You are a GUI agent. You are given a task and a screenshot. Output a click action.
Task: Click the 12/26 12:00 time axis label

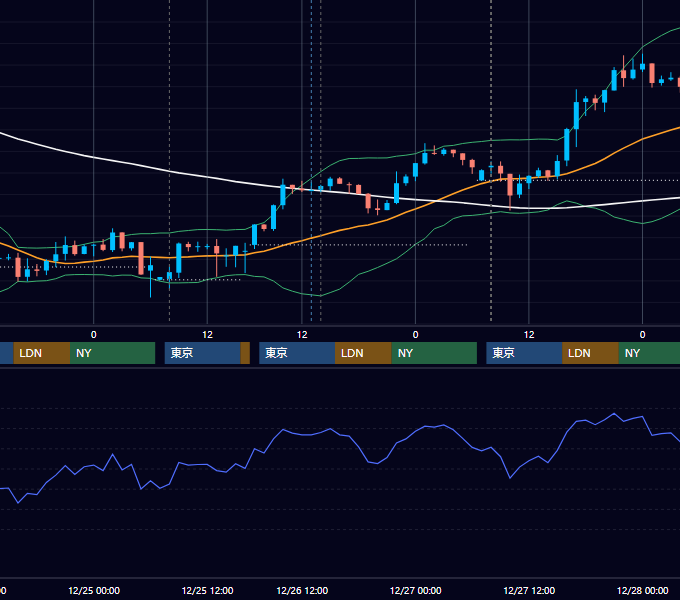point(302,590)
